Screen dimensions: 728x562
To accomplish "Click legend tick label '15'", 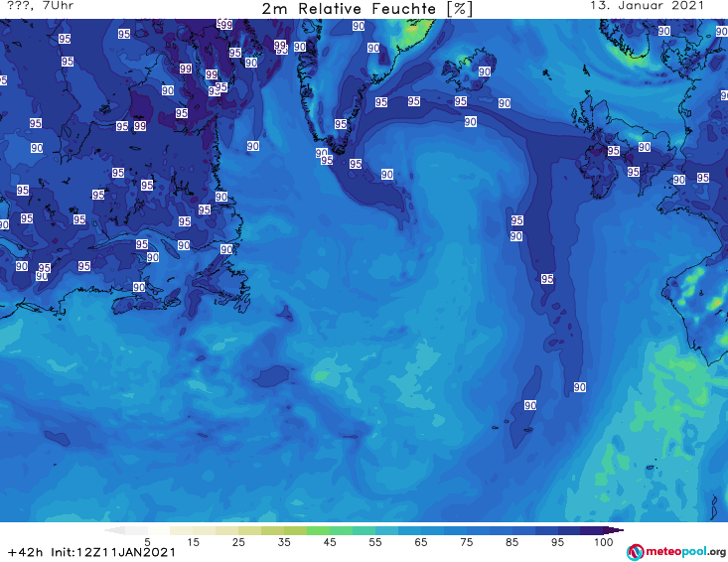I will point(193,542).
